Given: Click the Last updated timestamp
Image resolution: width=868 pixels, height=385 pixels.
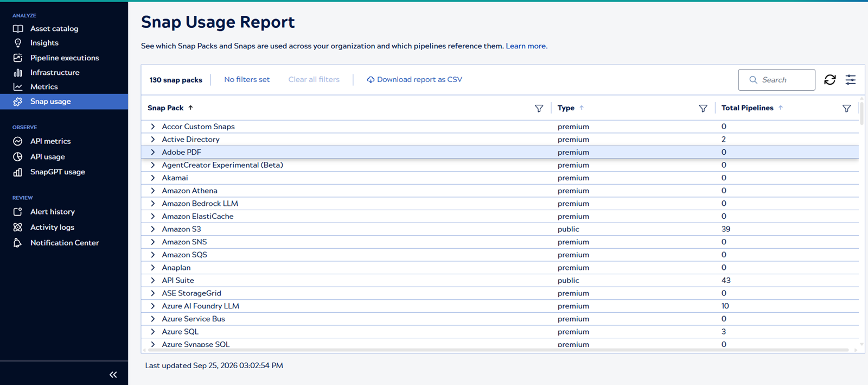Looking at the screenshot, I should [x=214, y=365].
